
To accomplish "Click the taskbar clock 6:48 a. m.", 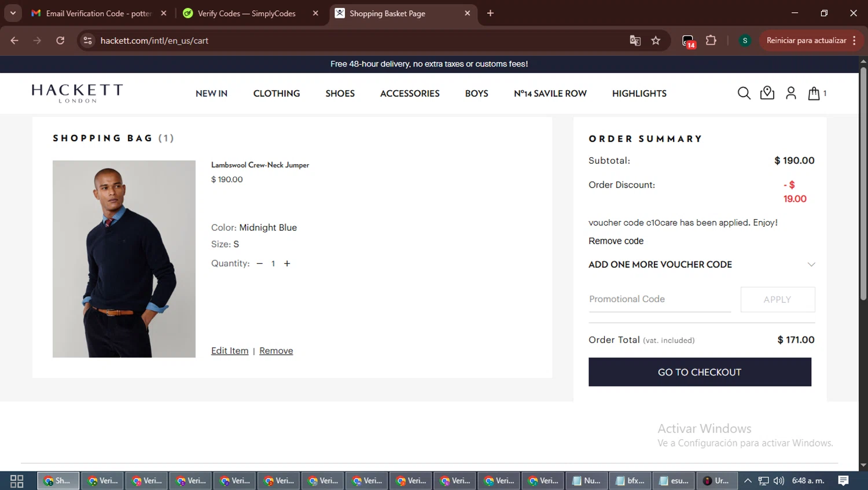I will (x=808, y=481).
